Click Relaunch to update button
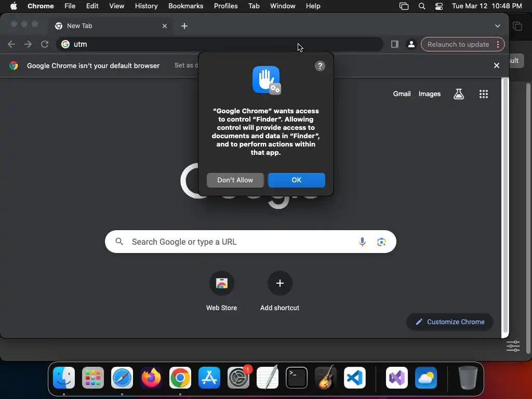532x399 pixels. [x=458, y=44]
